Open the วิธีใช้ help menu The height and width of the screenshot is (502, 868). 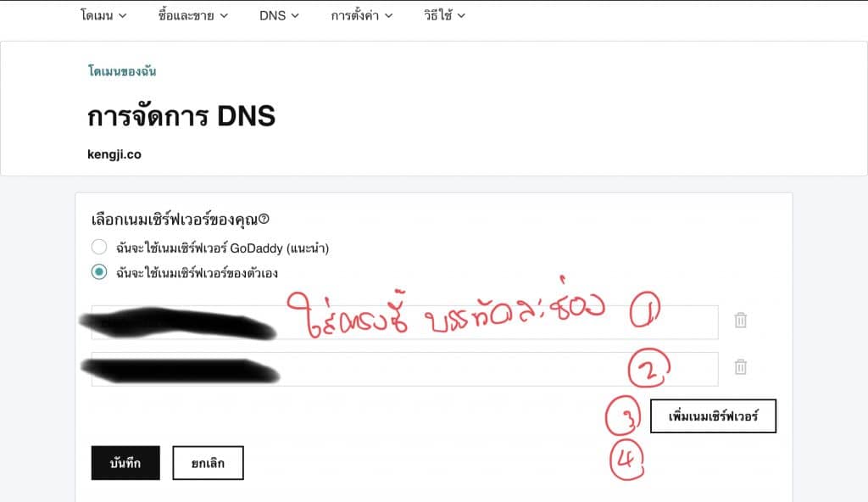coord(444,15)
